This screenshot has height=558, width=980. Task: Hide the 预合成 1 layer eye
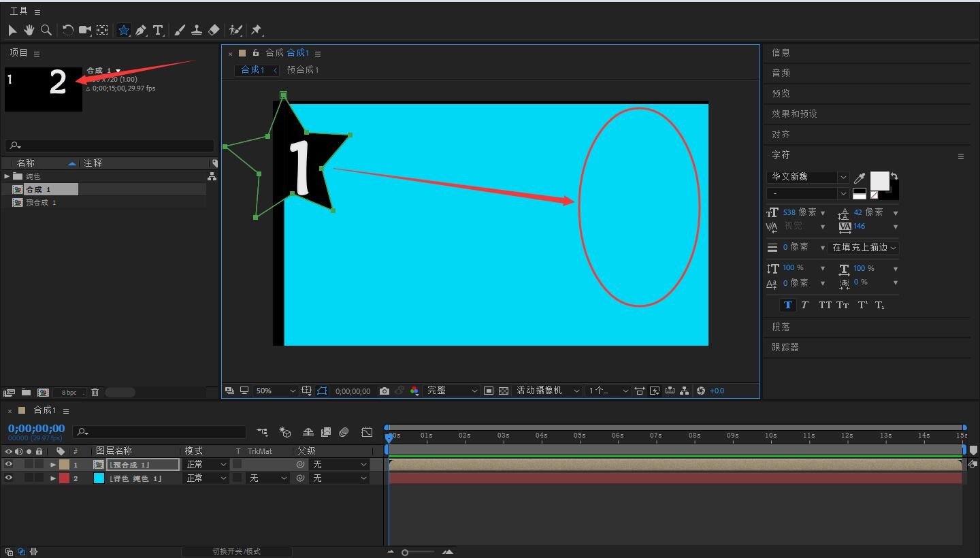pyautogui.click(x=9, y=464)
